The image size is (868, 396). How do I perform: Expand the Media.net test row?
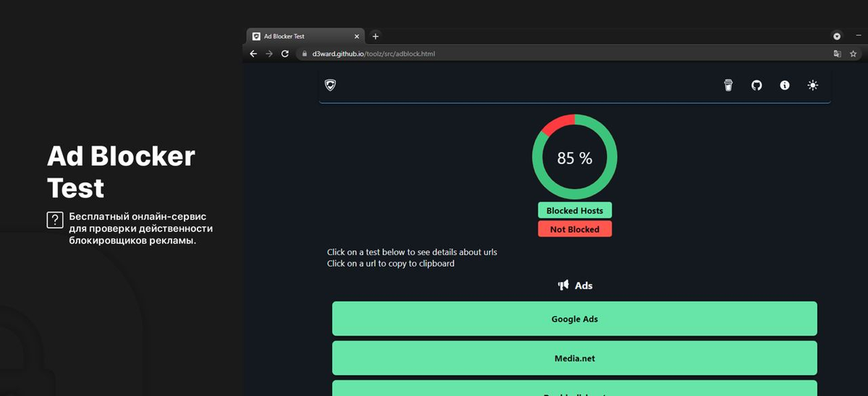pos(574,358)
